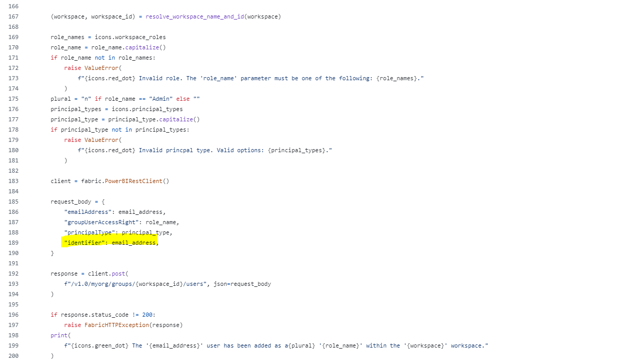Click line number 177 in the gutter
The image size is (635, 364).
pos(13,119)
